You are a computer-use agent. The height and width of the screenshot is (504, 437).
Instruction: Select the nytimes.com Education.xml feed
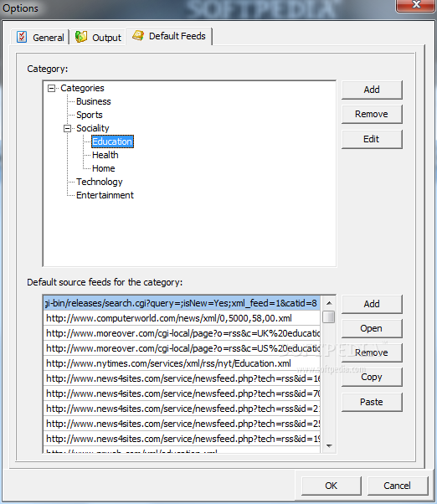click(x=182, y=363)
